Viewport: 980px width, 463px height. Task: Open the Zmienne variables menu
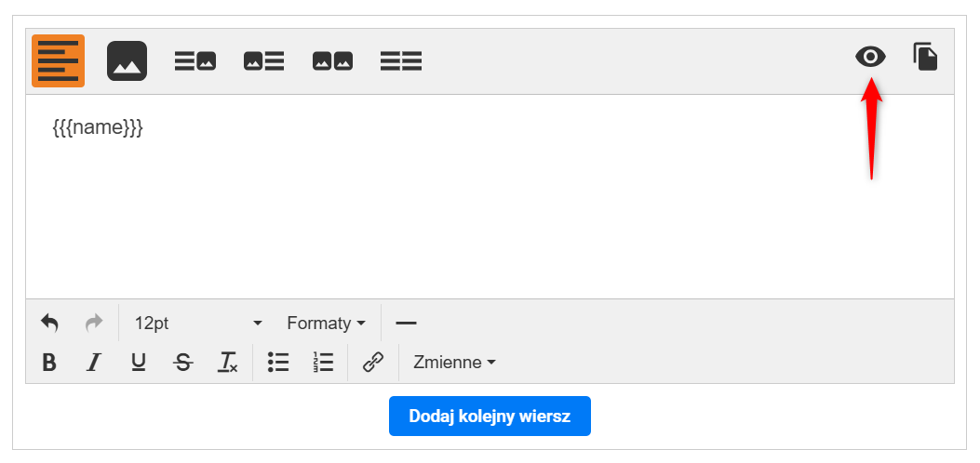click(454, 363)
